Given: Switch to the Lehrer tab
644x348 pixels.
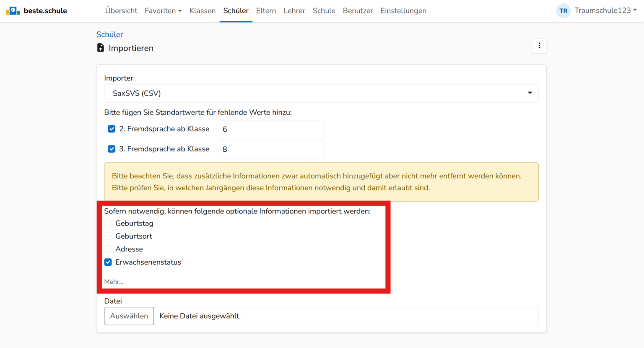Looking at the screenshot, I should click(294, 11).
